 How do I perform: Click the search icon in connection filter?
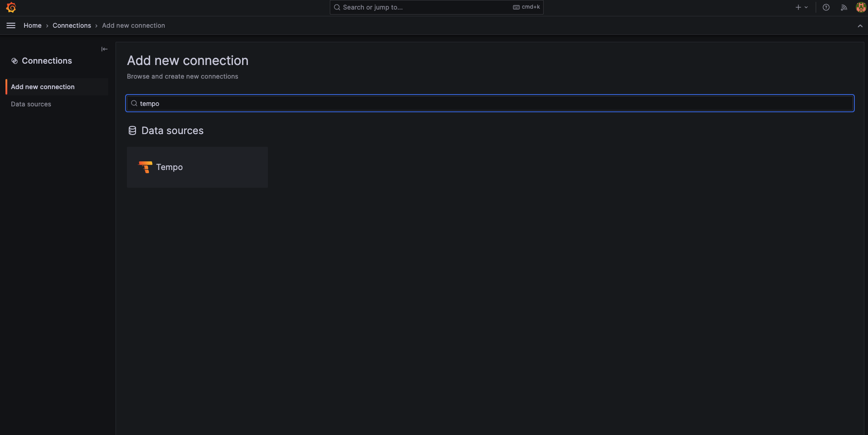click(x=134, y=103)
